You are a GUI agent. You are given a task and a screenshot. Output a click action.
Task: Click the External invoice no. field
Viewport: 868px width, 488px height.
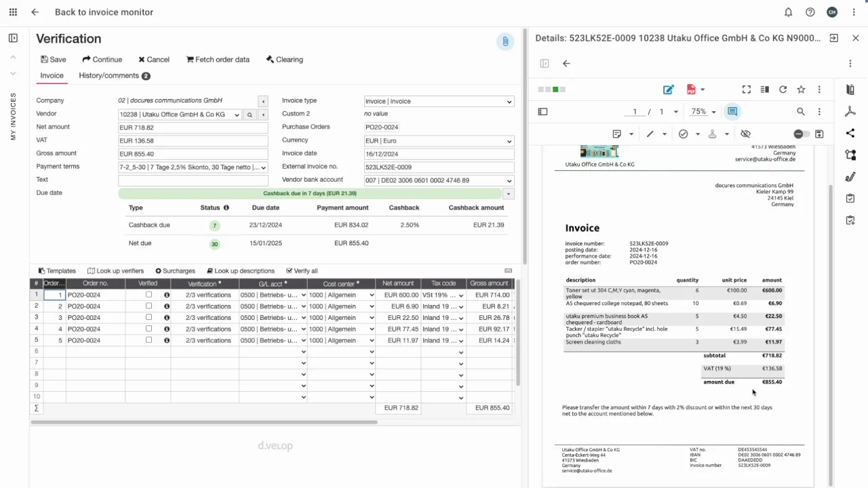(x=439, y=167)
